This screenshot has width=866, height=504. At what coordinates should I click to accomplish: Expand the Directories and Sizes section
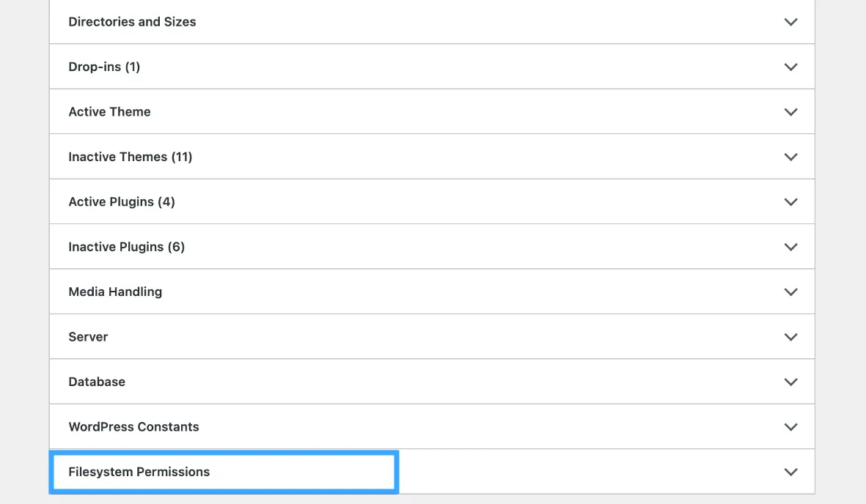point(432,21)
